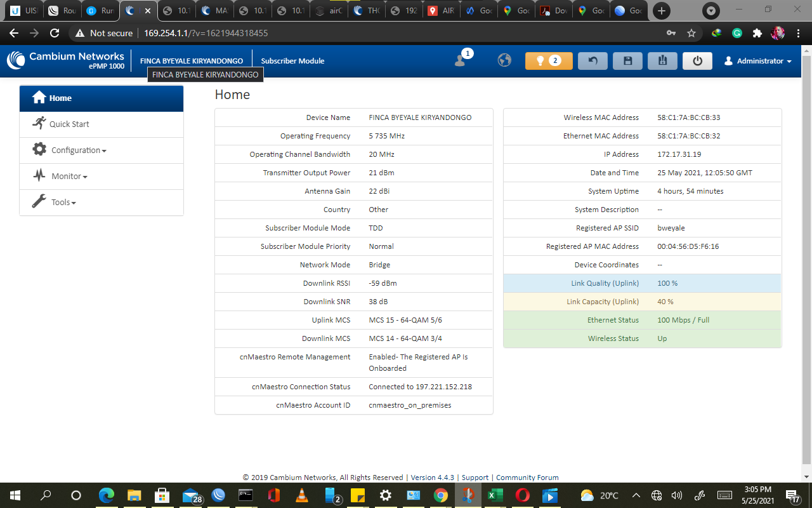Expand the Tools menu
Screen dimensions: 812x508
pos(63,203)
